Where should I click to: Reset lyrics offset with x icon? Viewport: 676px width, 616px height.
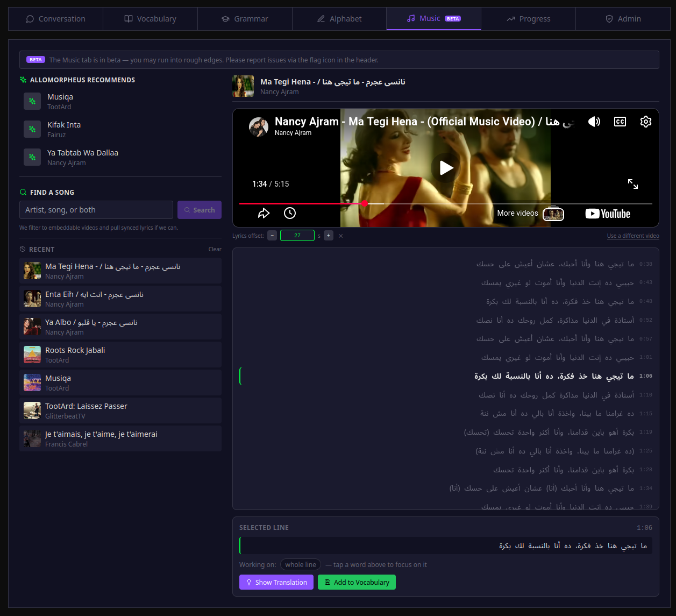(340, 236)
